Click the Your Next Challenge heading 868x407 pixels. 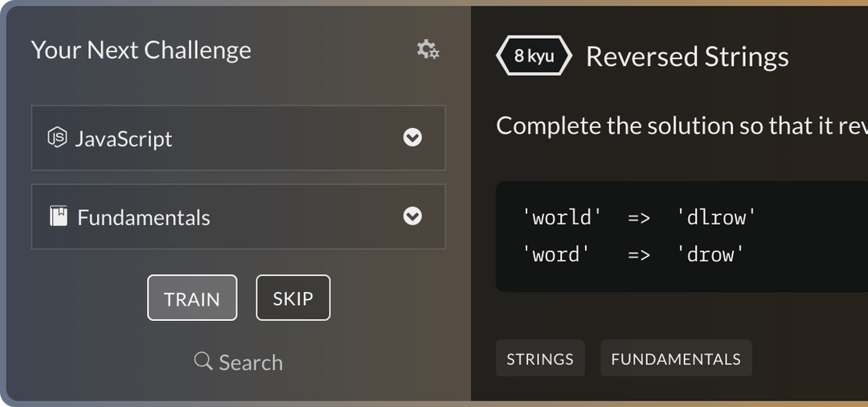coord(141,50)
